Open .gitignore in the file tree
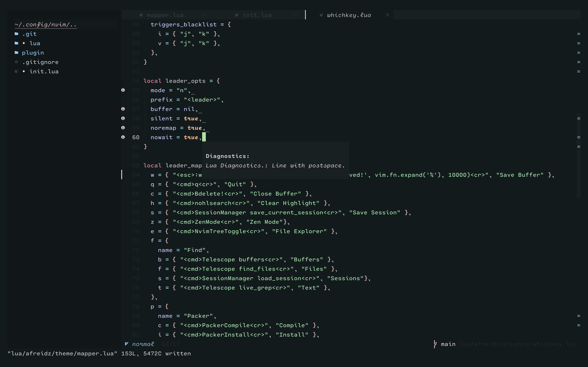This screenshot has width=588, height=367. point(40,62)
